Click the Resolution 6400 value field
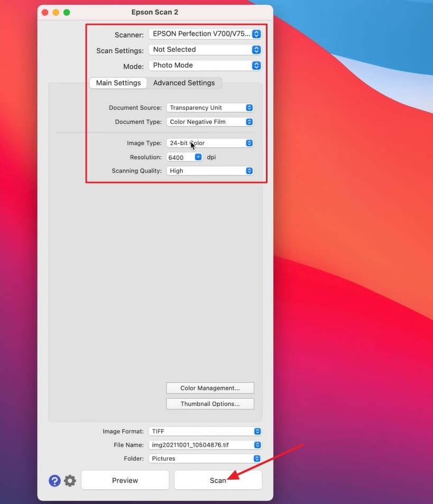433x504 pixels. [x=180, y=157]
